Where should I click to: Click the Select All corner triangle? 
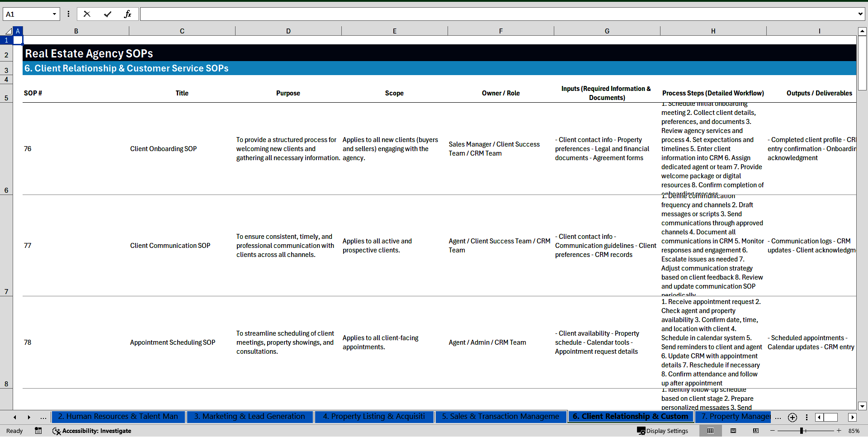[x=8, y=31]
